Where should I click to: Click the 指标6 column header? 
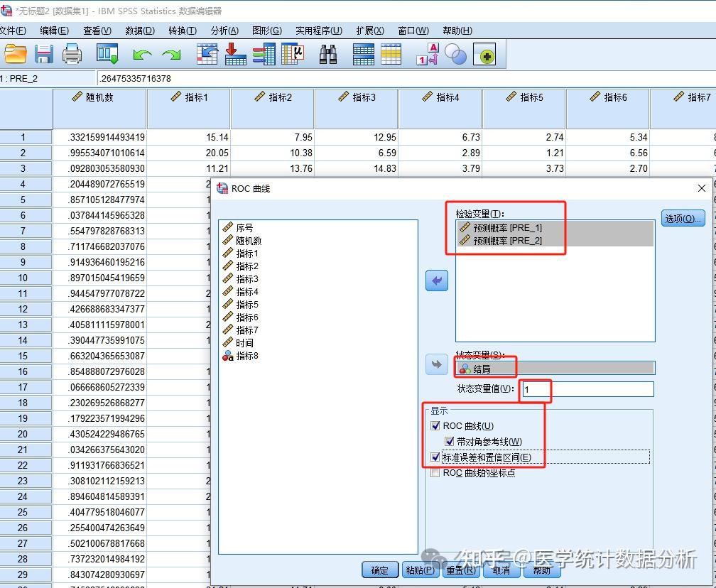[608, 109]
